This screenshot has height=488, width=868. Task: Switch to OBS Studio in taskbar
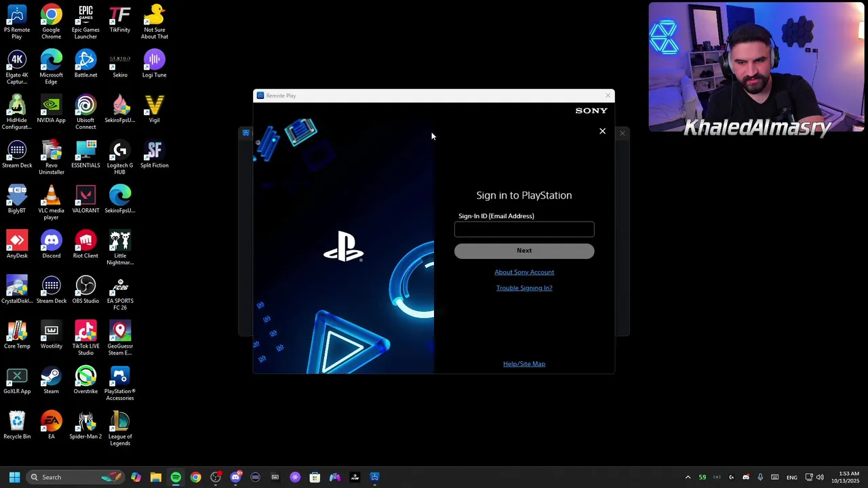pos(216,477)
